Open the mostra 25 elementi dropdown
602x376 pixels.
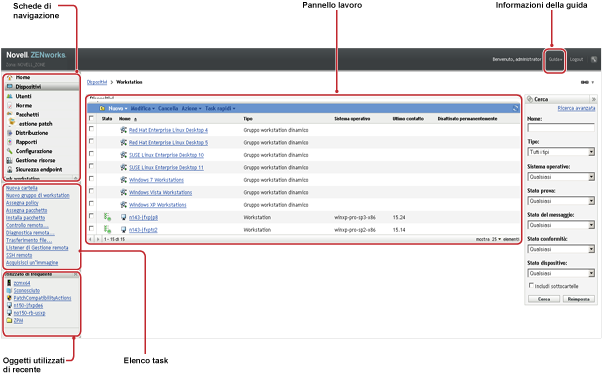497,239
